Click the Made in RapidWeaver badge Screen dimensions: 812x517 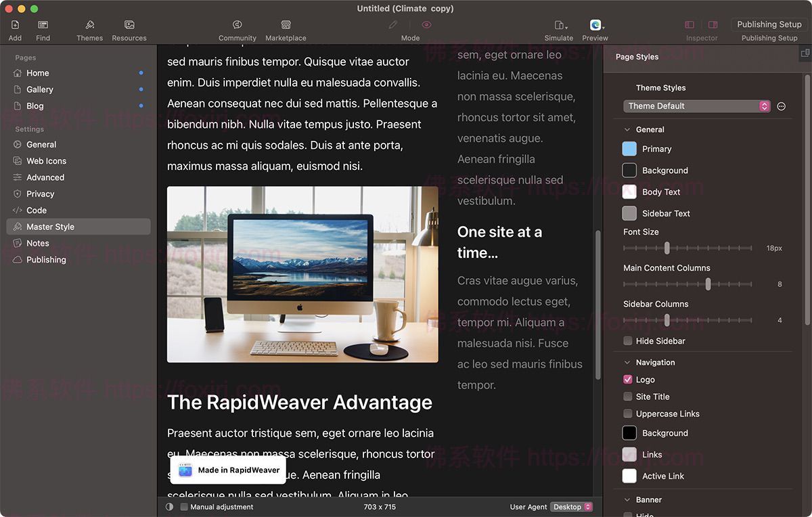228,469
